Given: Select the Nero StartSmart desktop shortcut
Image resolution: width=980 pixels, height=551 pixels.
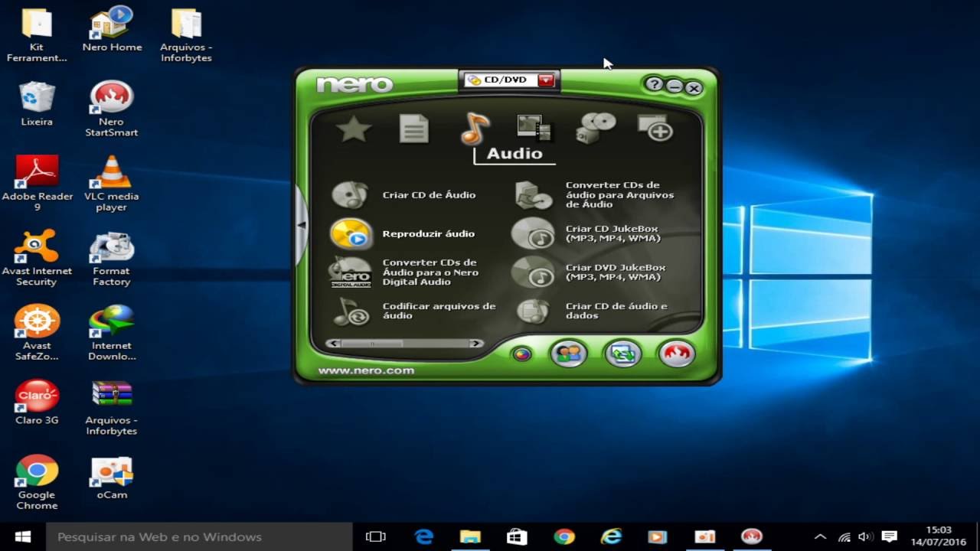Looking at the screenshot, I should point(112,109).
